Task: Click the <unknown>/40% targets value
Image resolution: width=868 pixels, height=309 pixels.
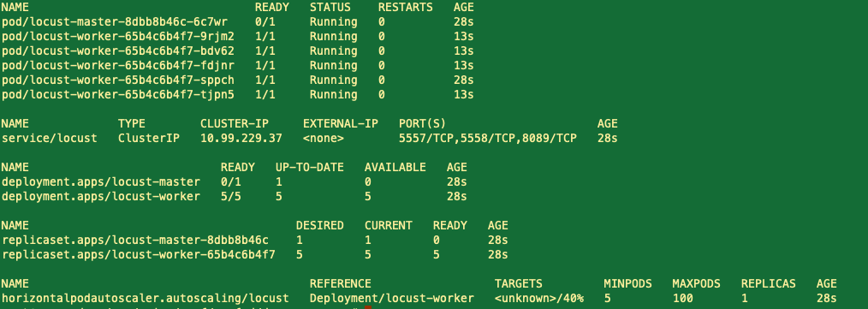Action: (539, 299)
